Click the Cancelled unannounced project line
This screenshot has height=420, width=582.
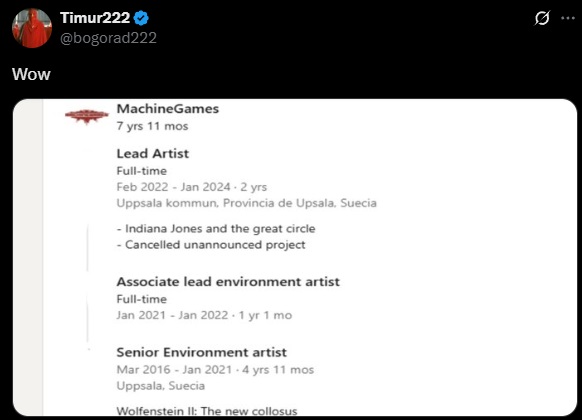(x=211, y=245)
